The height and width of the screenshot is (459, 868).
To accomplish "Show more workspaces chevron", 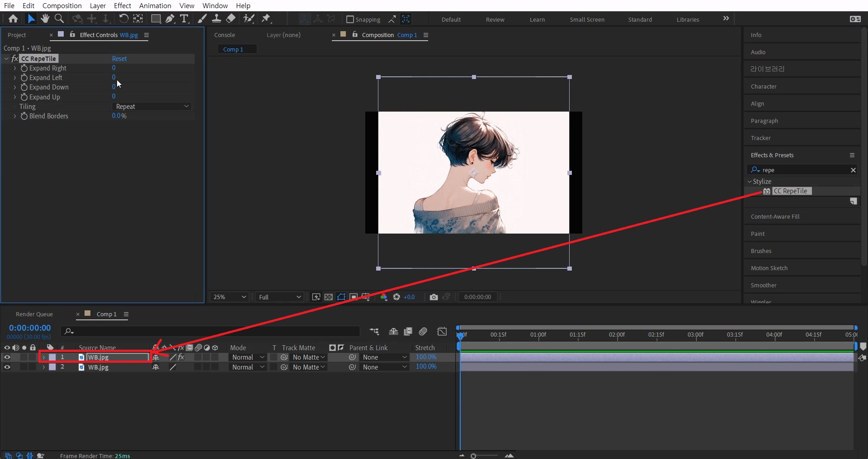I will (x=726, y=19).
